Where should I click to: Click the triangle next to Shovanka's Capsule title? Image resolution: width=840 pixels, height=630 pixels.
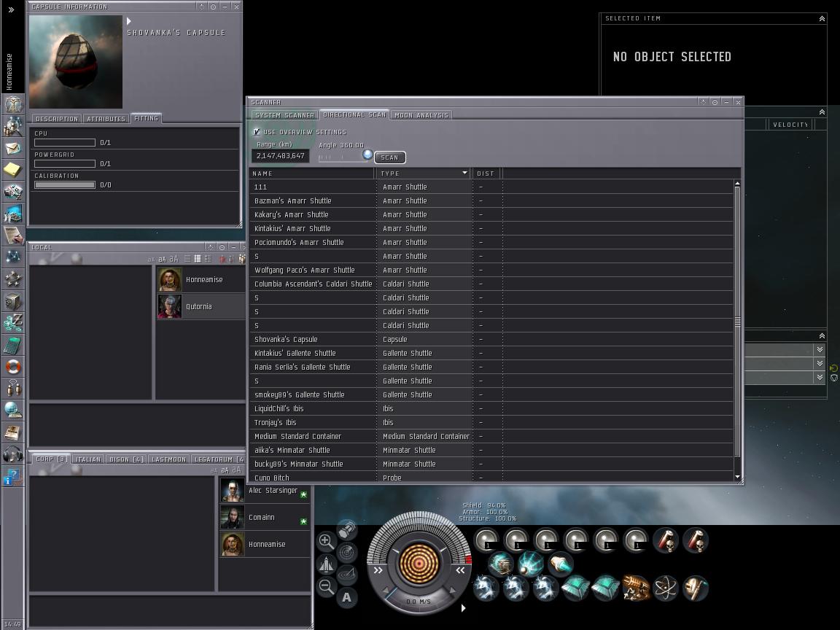click(128, 21)
